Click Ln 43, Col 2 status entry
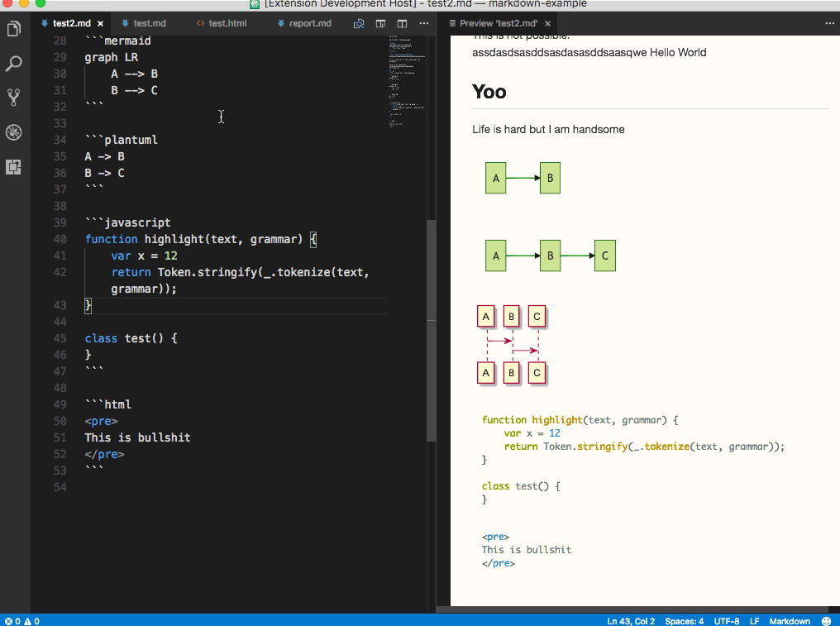This screenshot has width=840, height=626. (x=631, y=621)
